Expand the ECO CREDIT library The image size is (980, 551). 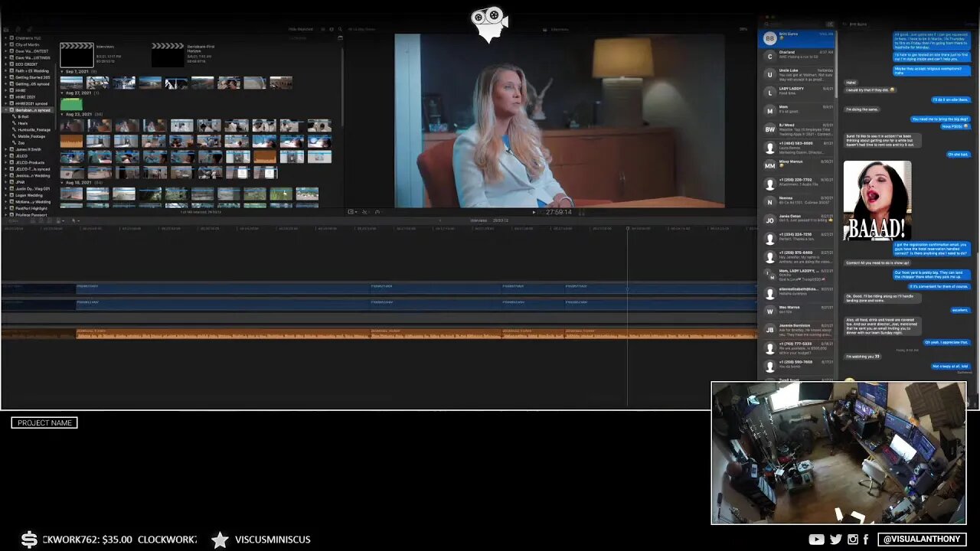6,64
